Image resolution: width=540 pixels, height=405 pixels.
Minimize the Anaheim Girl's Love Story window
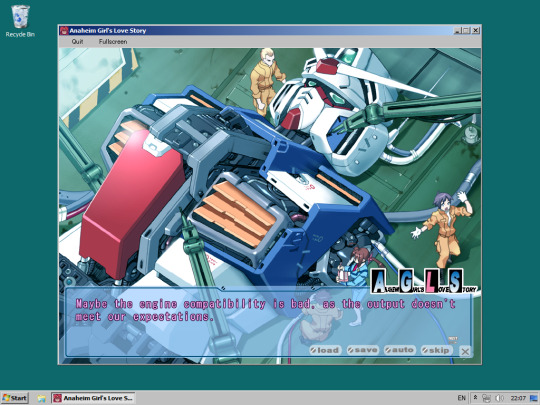point(457,31)
